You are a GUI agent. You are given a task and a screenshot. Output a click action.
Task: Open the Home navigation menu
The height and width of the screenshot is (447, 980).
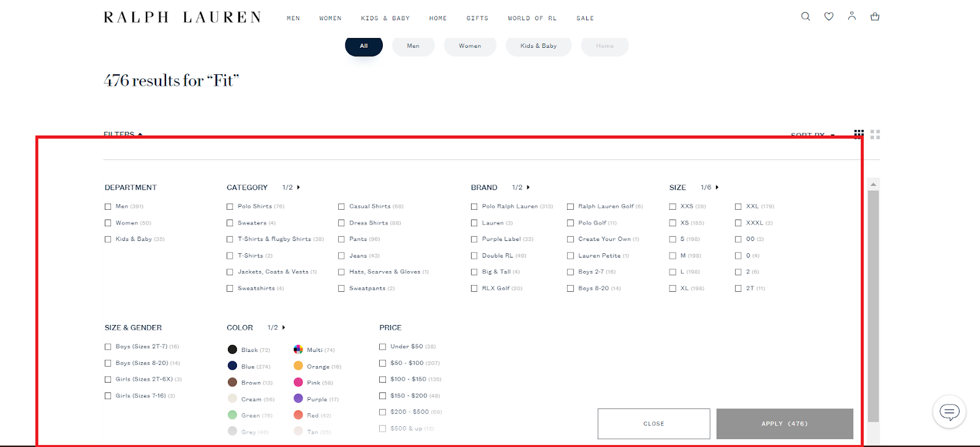pos(438,18)
